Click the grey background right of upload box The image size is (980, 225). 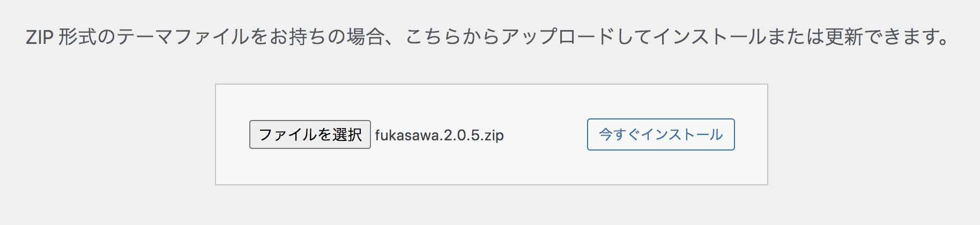coord(874,134)
